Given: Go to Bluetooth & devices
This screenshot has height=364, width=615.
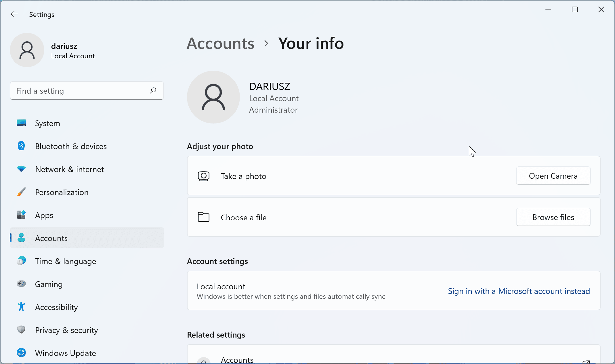Looking at the screenshot, I should point(87,146).
